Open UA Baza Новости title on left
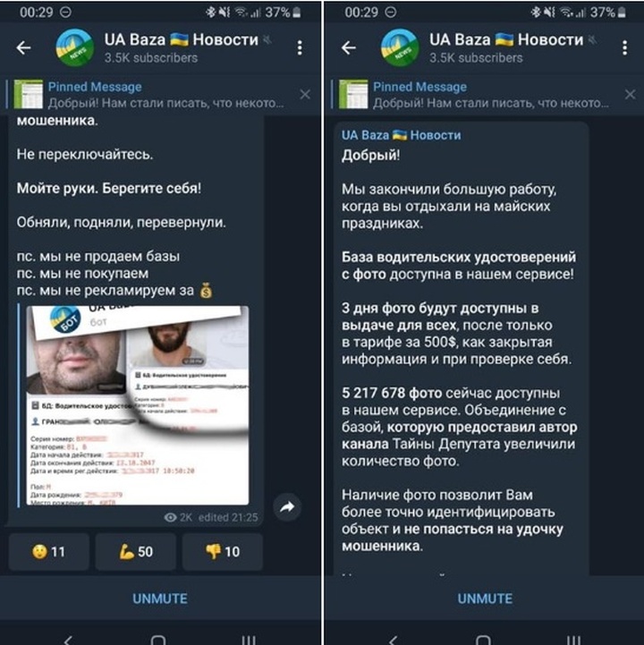The image size is (644, 645). [x=181, y=40]
